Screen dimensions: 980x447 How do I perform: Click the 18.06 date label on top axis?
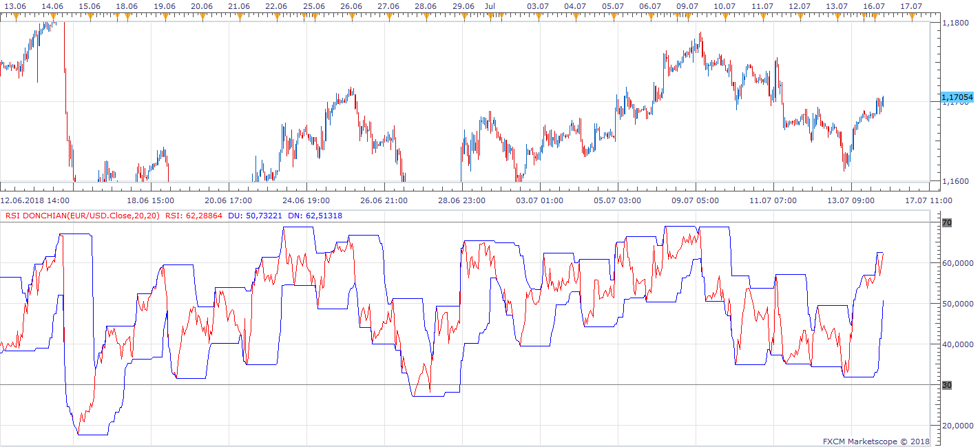125,6
